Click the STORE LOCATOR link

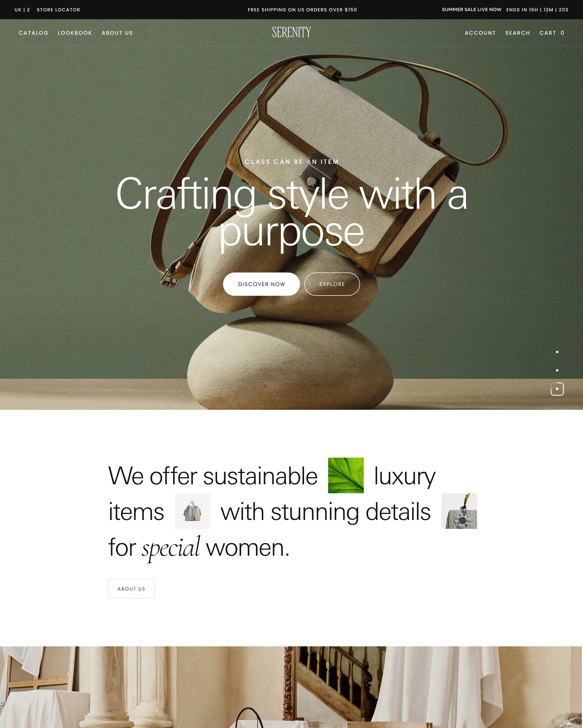click(x=58, y=10)
